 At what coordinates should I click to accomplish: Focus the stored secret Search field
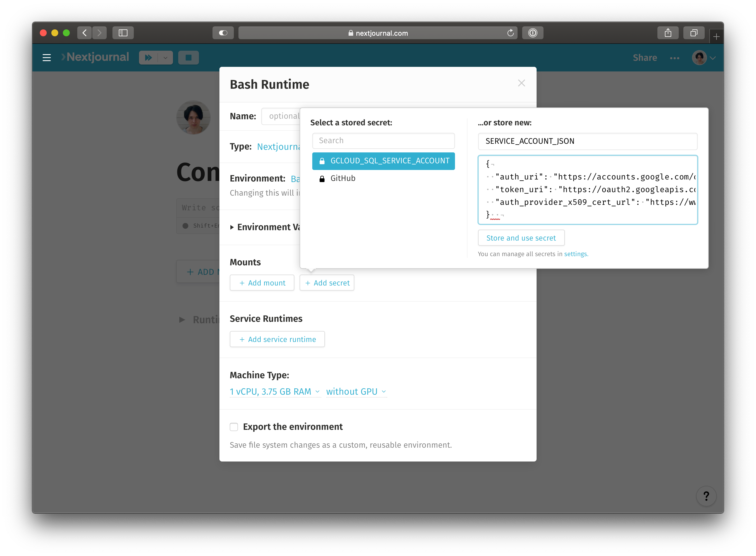(x=383, y=141)
